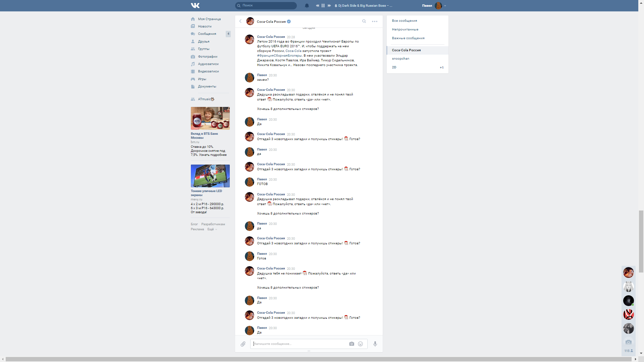Open Павел name in top bar
The width and height of the screenshot is (644, 362).
(x=427, y=6)
